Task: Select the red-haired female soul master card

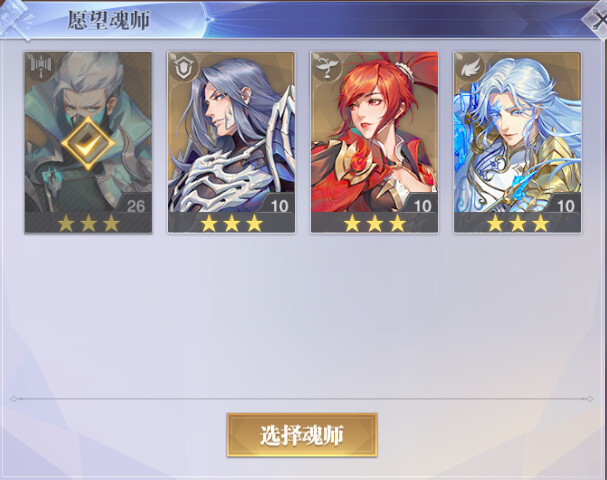Action: pos(374,142)
